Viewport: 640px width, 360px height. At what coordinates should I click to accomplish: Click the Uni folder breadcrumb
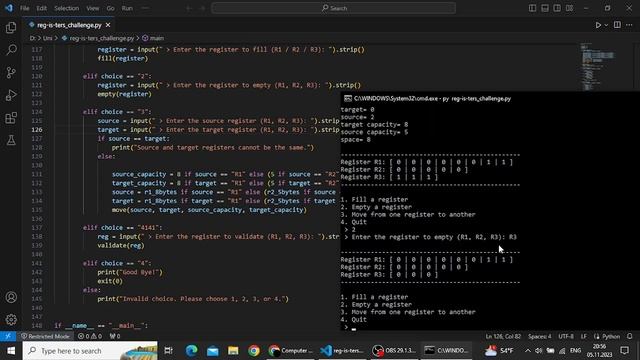[47, 38]
